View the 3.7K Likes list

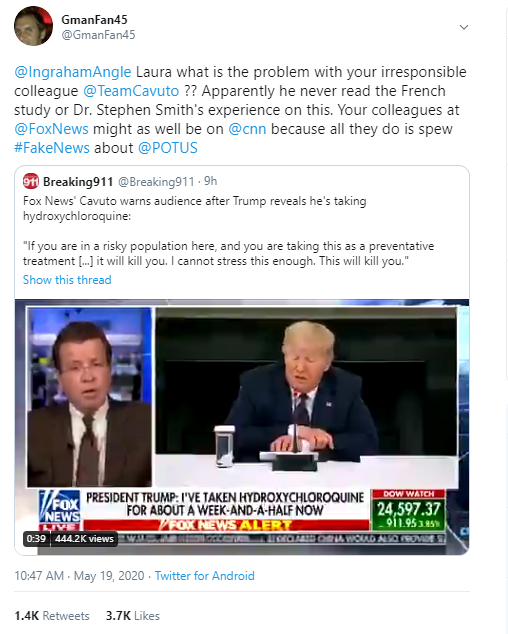tap(133, 615)
